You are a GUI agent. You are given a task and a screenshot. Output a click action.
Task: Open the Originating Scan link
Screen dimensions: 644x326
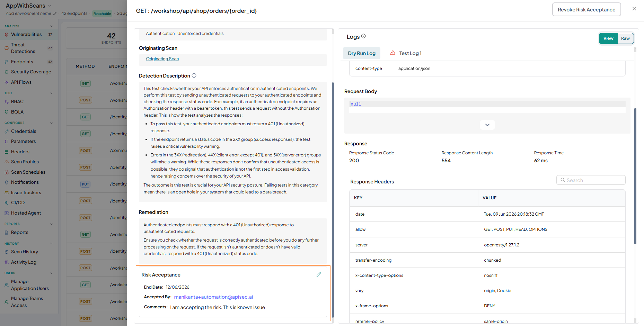162,59
